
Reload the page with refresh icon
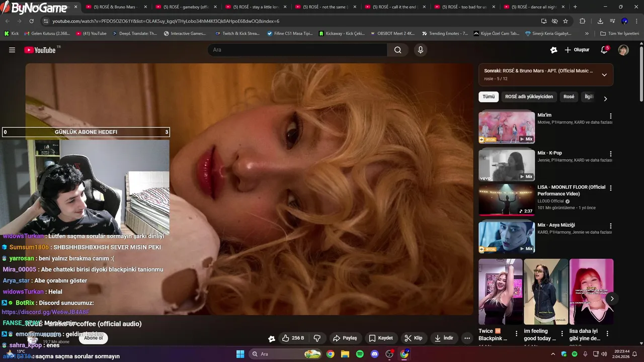(x=32, y=21)
